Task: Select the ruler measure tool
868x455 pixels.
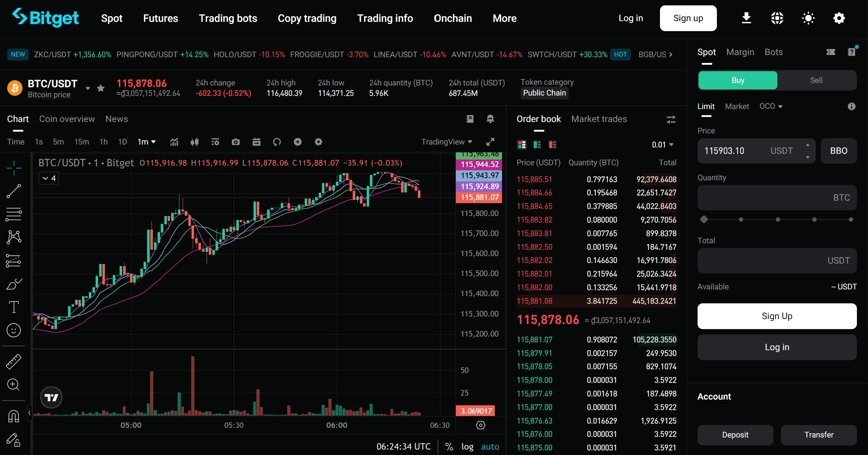Action: pos(14,362)
